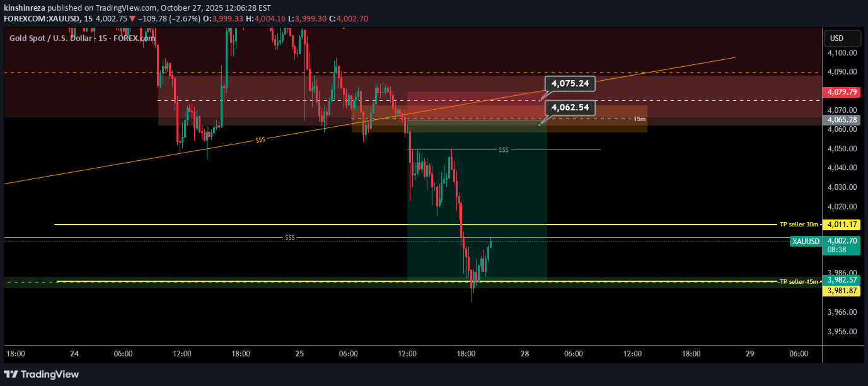
Task: Click the 4,075.24 price callout
Action: pyautogui.click(x=570, y=83)
